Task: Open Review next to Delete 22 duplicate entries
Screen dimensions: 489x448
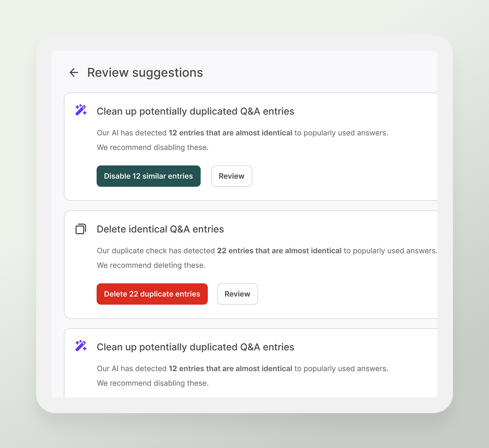Action: tap(237, 294)
